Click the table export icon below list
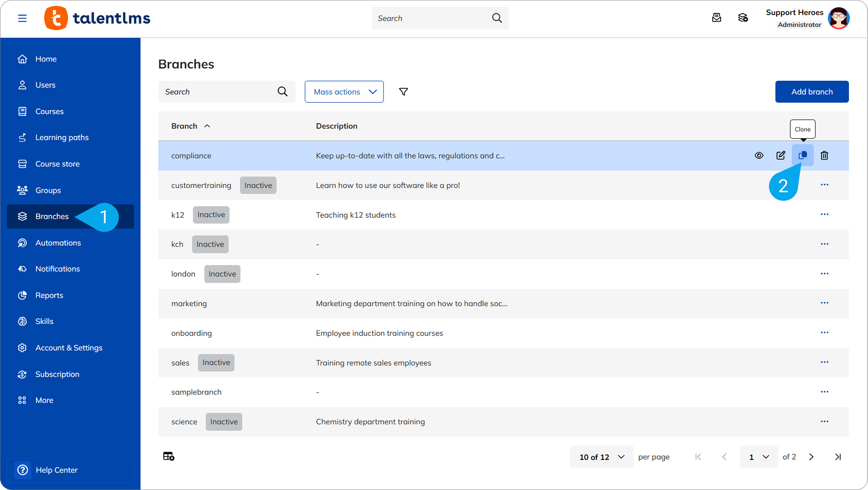868x490 pixels. [169, 456]
